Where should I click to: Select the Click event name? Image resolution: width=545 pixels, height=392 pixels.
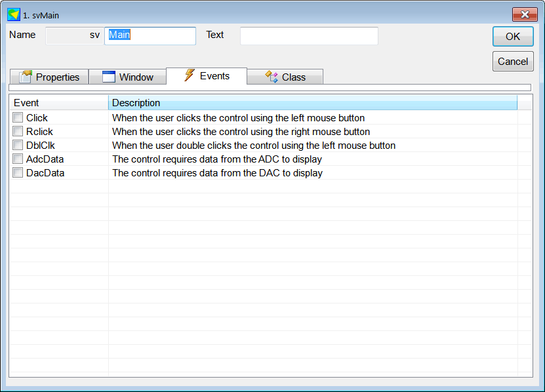pos(37,118)
